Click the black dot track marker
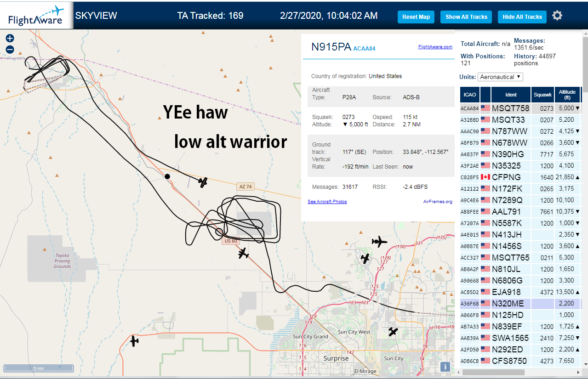The width and height of the screenshot is (588, 379). point(167,176)
